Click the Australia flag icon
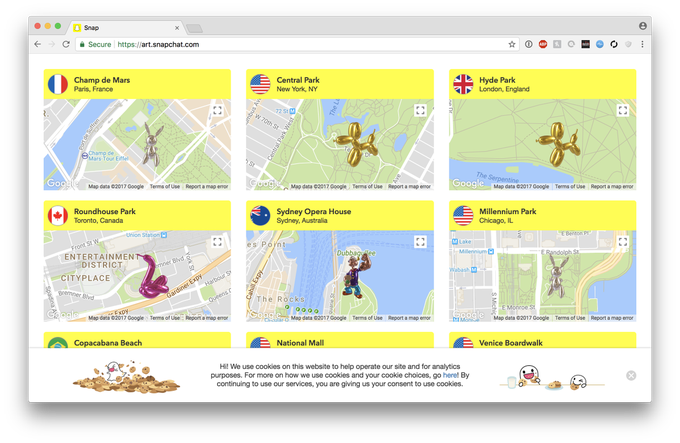680x443 pixels. (x=260, y=215)
